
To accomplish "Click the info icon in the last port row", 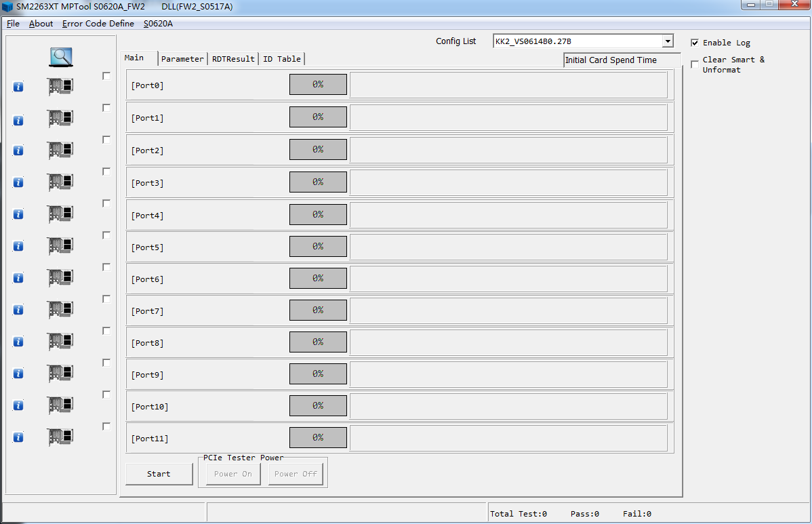I will pos(18,437).
